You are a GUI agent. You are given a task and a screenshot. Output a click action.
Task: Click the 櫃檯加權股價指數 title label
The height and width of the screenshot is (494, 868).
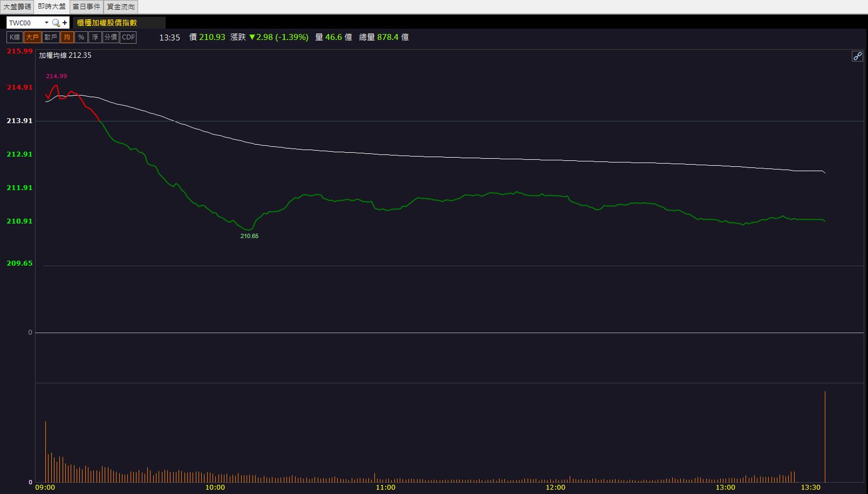coord(107,23)
